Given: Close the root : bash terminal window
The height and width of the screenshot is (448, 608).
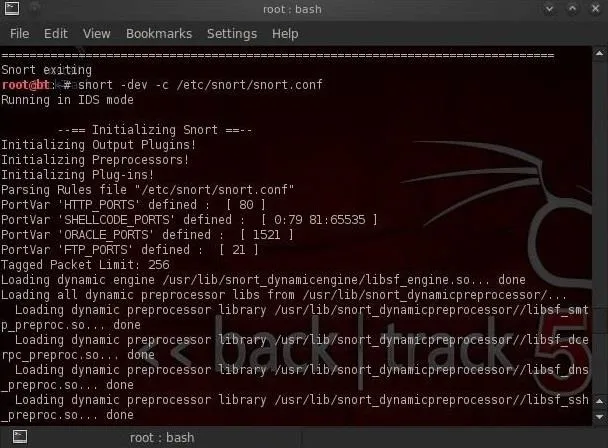Looking at the screenshot, I should click(x=595, y=9).
